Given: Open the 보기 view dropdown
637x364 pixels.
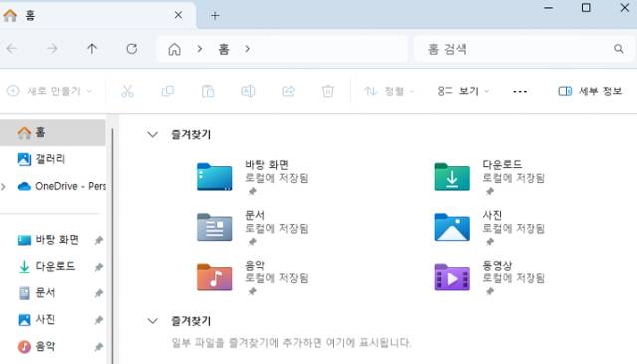Looking at the screenshot, I should [x=463, y=91].
